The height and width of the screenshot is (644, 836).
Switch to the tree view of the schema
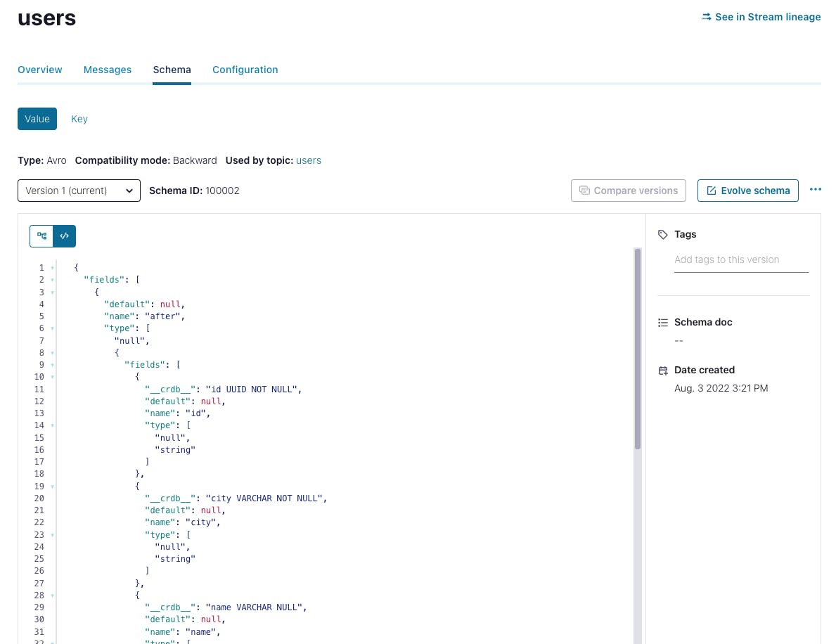coord(41,236)
